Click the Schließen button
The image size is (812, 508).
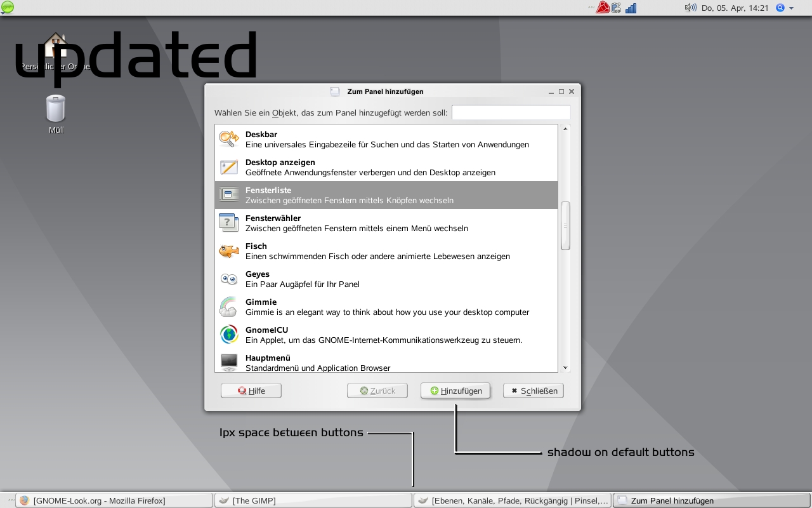click(534, 391)
